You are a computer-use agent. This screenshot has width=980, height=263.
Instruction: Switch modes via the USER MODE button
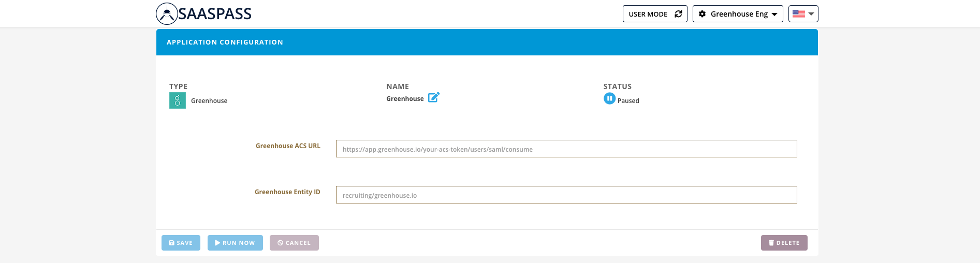pos(648,14)
